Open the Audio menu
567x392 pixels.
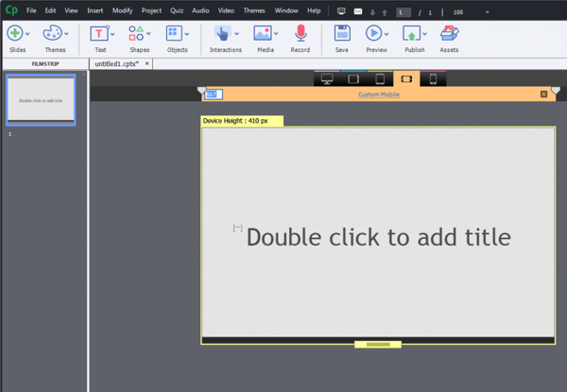(x=200, y=10)
